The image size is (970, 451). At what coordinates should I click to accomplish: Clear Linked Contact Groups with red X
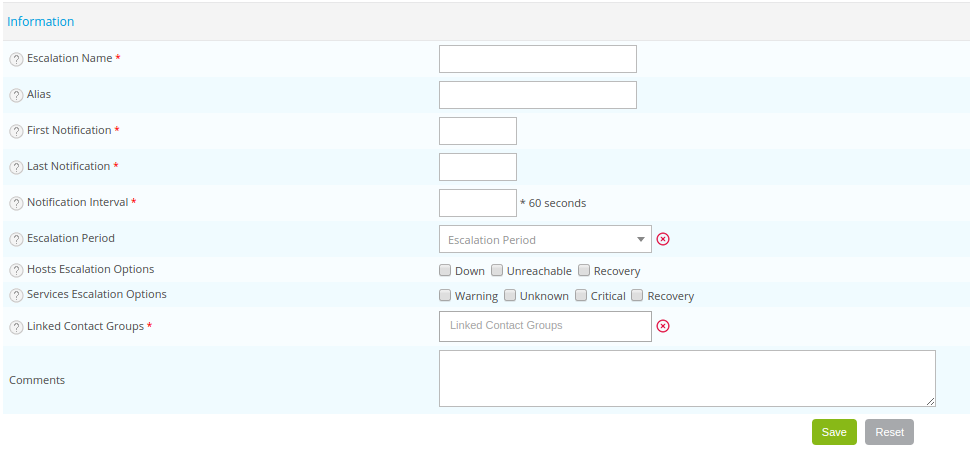(x=662, y=326)
